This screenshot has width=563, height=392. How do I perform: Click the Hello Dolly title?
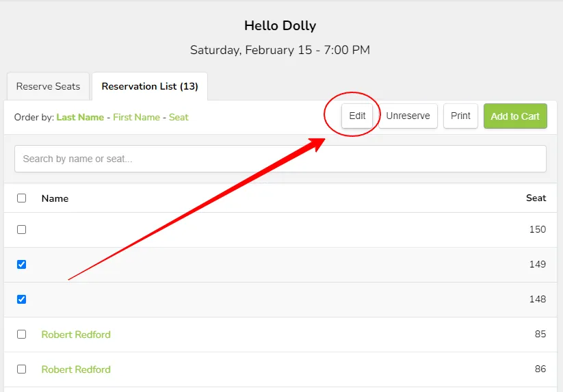(280, 26)
